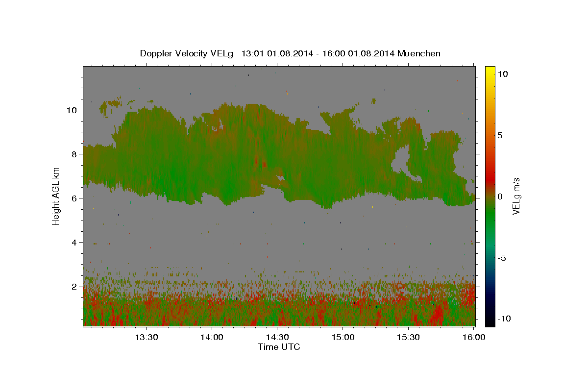
Task: Click the 15:30 time axis label
Action: [x=408, y=337]
